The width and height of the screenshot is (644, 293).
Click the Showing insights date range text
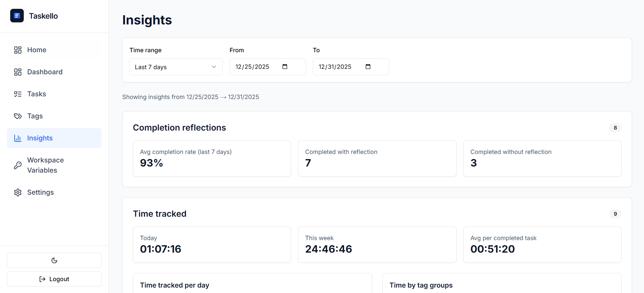pyautogui.click(x=191, y=97)
